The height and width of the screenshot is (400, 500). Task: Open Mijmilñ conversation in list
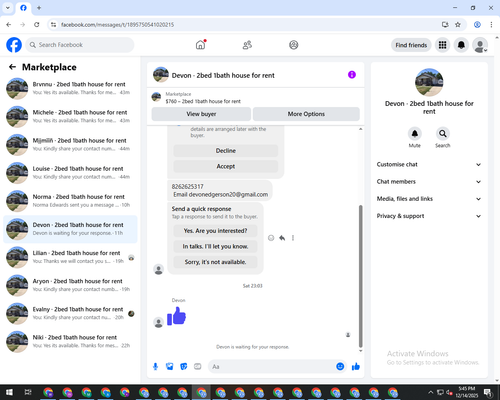point(70,145)
